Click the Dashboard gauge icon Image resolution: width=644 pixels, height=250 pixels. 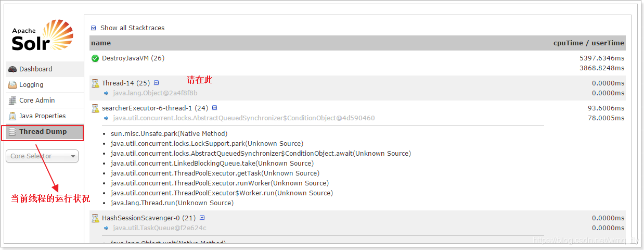pos(12,69)
